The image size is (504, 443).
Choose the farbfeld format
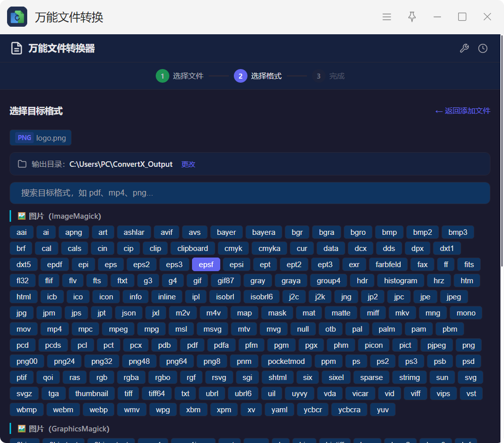[x=388, y=265]
